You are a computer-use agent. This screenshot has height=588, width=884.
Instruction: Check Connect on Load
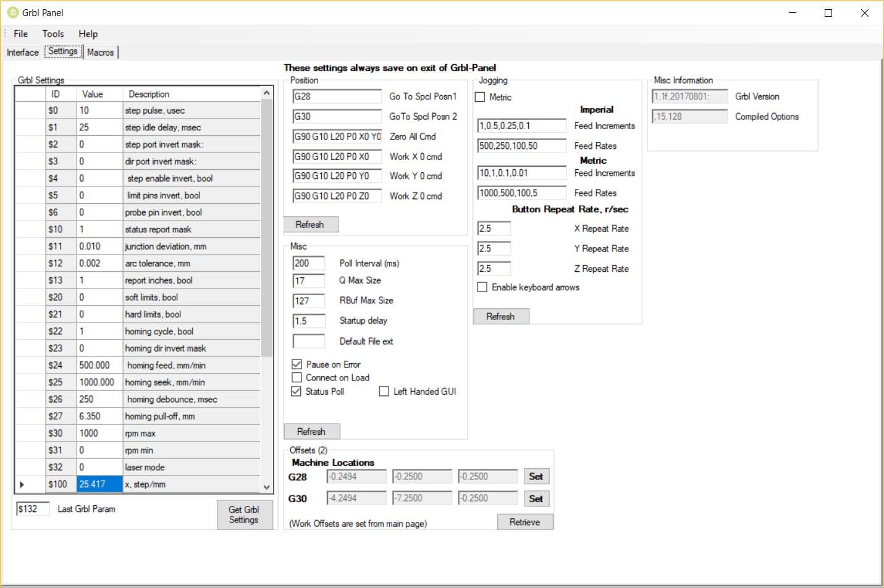(297, 377)
